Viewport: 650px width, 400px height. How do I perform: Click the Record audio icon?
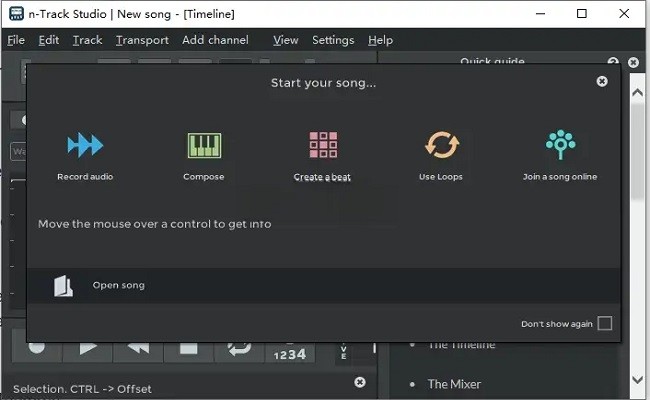point(85,146)
